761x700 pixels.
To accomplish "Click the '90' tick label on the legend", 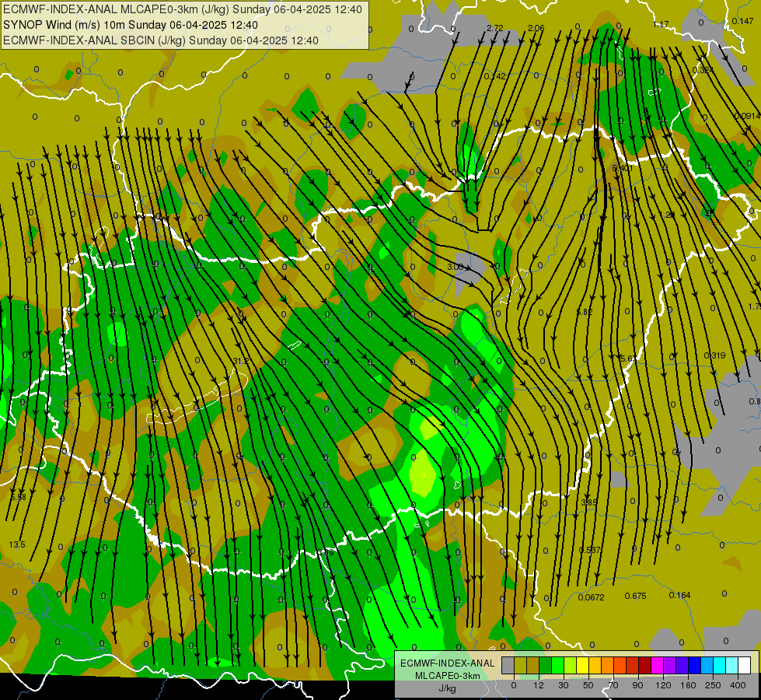I will pos(637,685).
